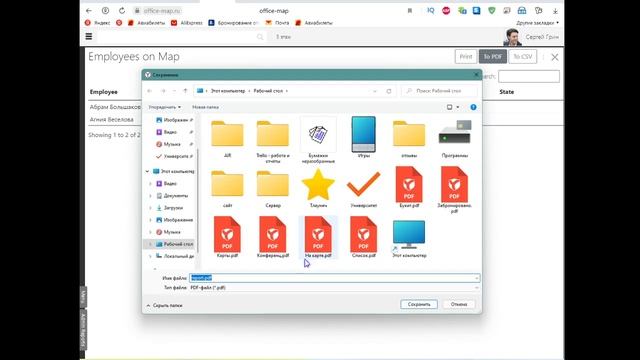Viewport: 640px width, 360px height.
Task: Select the Карты.pdf file
Action: coord(227,237)
